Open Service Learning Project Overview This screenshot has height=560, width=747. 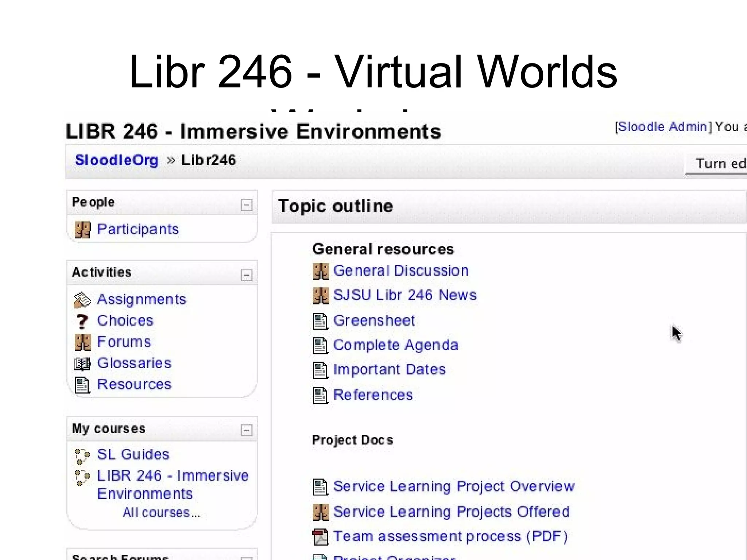point(454,487)
